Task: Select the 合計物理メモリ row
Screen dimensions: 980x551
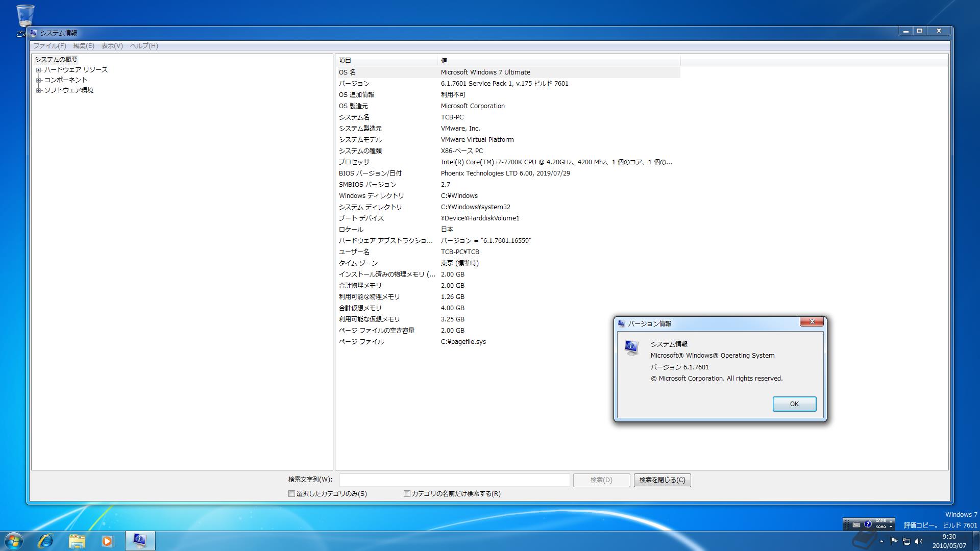Action: [x=508, y=286]
